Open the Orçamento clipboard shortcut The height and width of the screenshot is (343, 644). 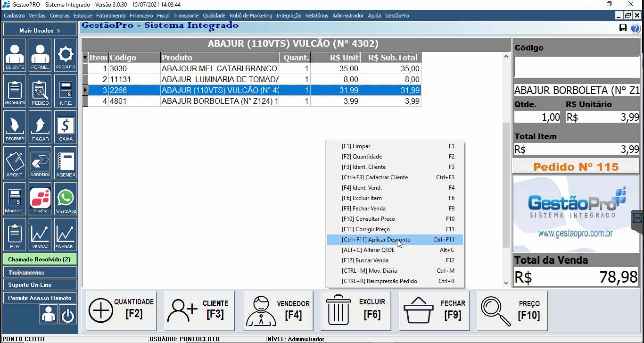pos(16,91)
